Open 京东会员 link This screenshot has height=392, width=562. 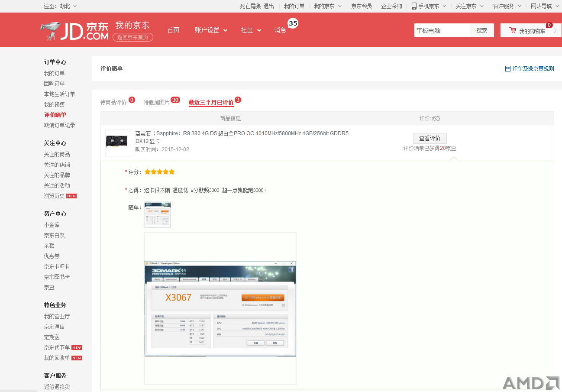click(x=362, y=6)
